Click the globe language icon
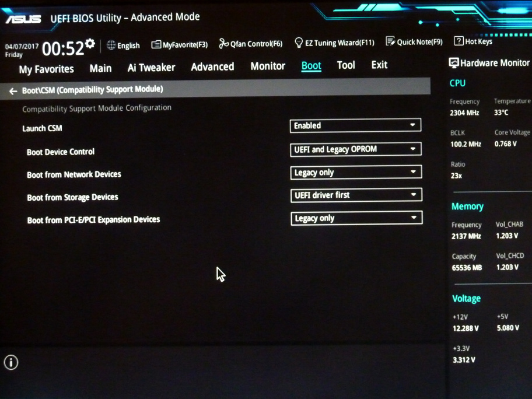This screenshot has width=532, height=399. point(111,45)
